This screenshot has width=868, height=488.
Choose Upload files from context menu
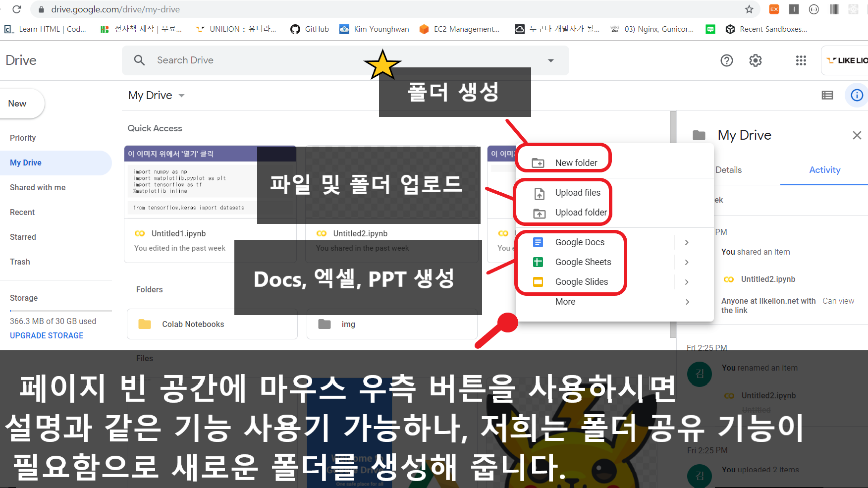pyautogui.click(x=614, y=193)
